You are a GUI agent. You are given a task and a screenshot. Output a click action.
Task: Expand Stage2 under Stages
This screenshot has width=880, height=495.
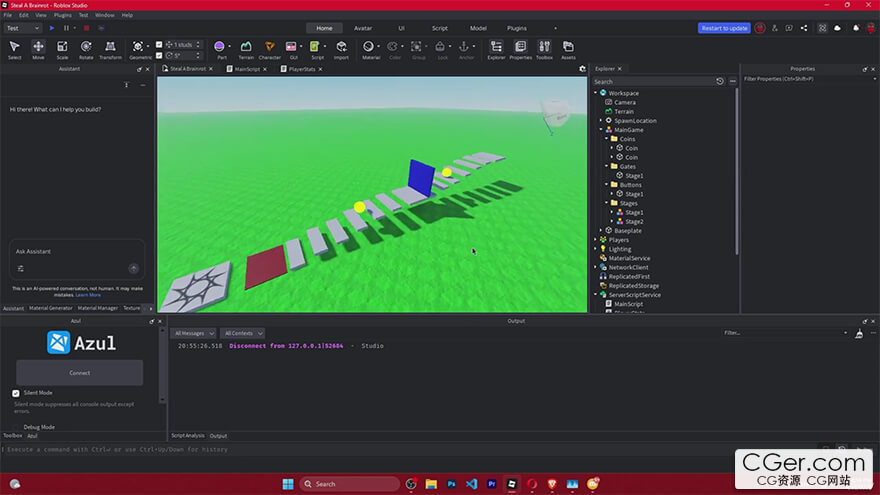612,222
